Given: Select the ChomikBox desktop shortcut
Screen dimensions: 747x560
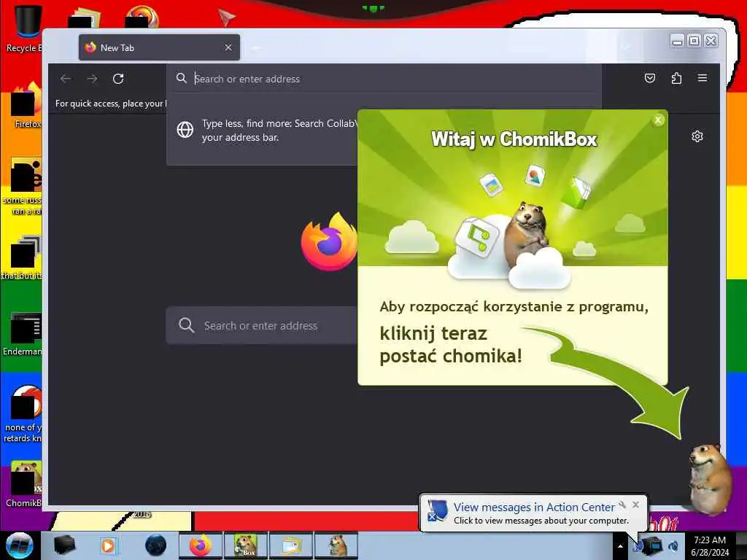Looking at the screenshot, I should 25,484.
